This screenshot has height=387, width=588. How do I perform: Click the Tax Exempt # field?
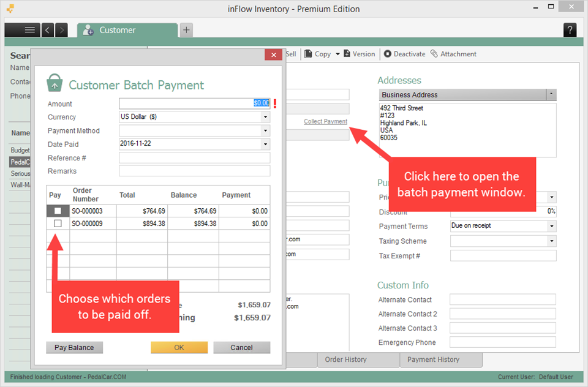tap(503, 256)
